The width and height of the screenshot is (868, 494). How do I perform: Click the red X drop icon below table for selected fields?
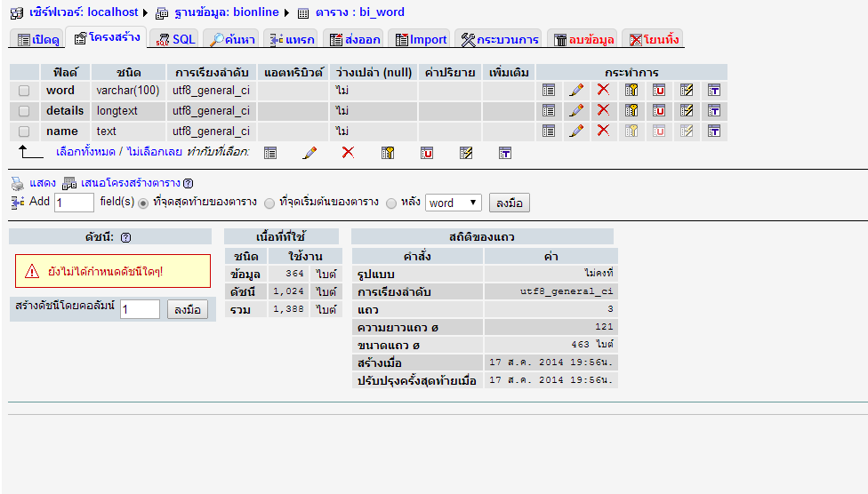coord(348,153)
